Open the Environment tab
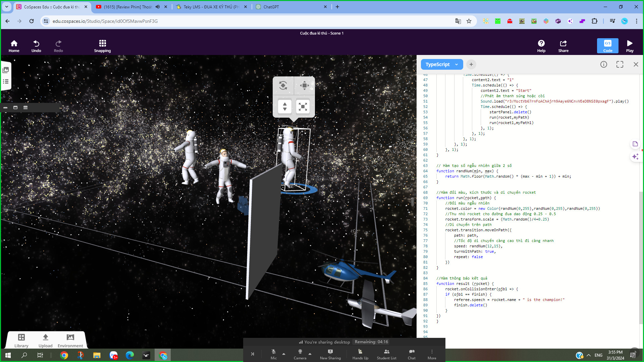644x362 pixels. point(70,341)
